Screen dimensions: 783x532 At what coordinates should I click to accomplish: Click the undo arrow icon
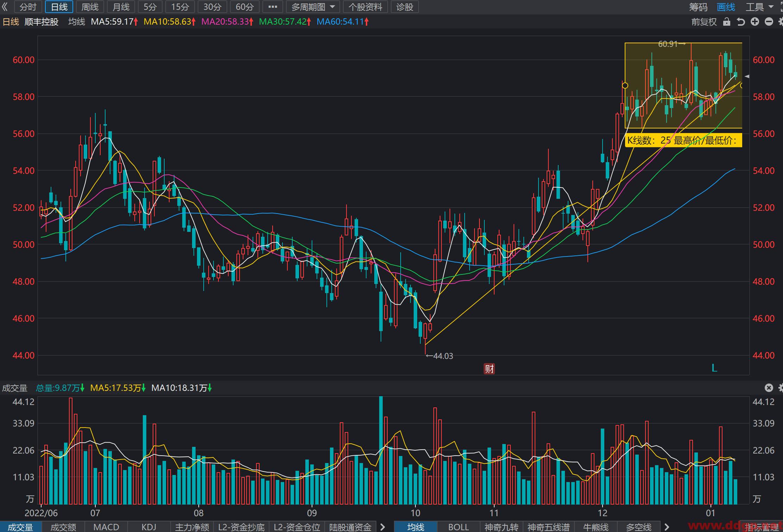[741, 22]
